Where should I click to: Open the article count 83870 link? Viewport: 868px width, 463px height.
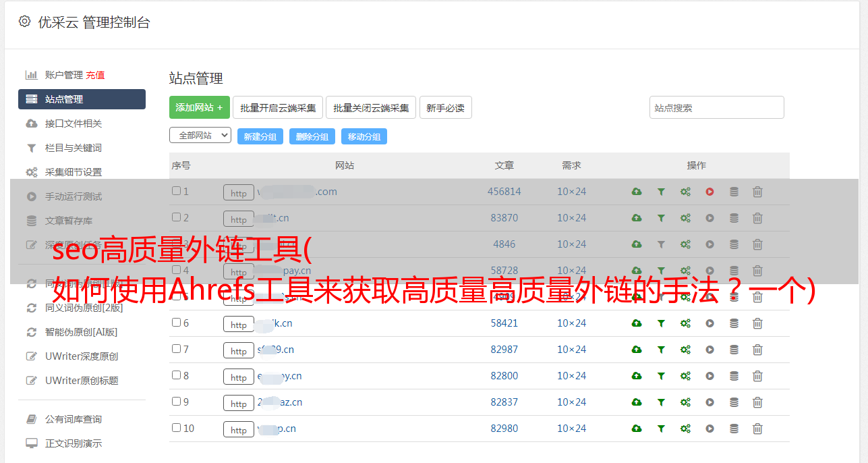click(504, 218)
